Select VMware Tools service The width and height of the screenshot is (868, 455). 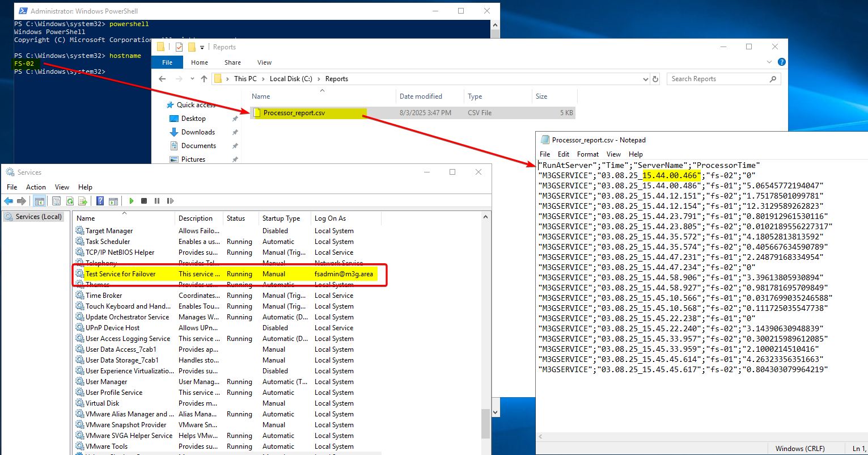pyautogui.click(x=227, y=446)
